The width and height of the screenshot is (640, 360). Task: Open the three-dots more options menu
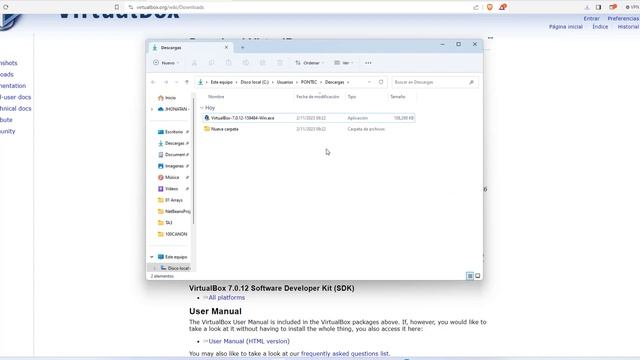tap(368, 63)
